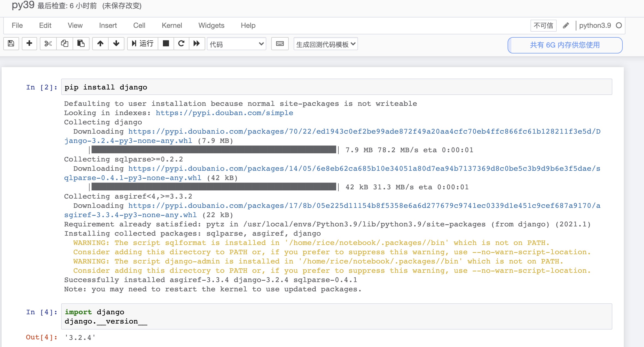Click the 'Collecting sqlparse>=0.2.2' line

(x=123, y=159)
